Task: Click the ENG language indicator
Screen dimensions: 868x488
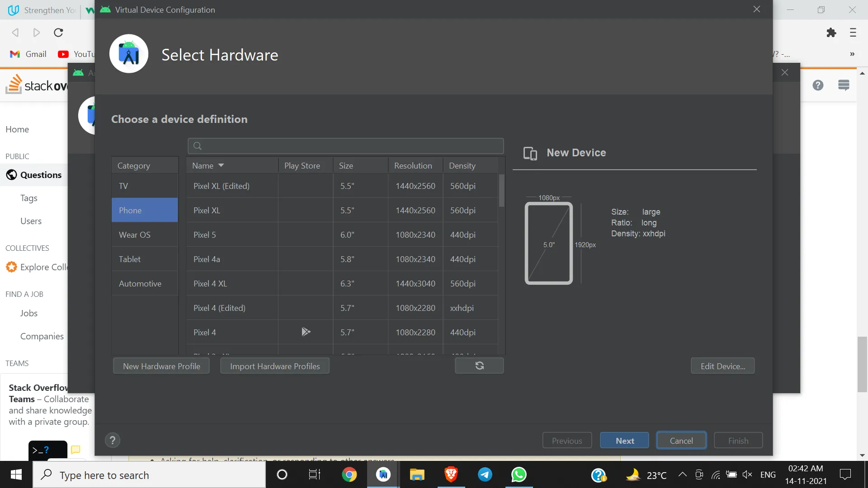Action: (768, 474)
